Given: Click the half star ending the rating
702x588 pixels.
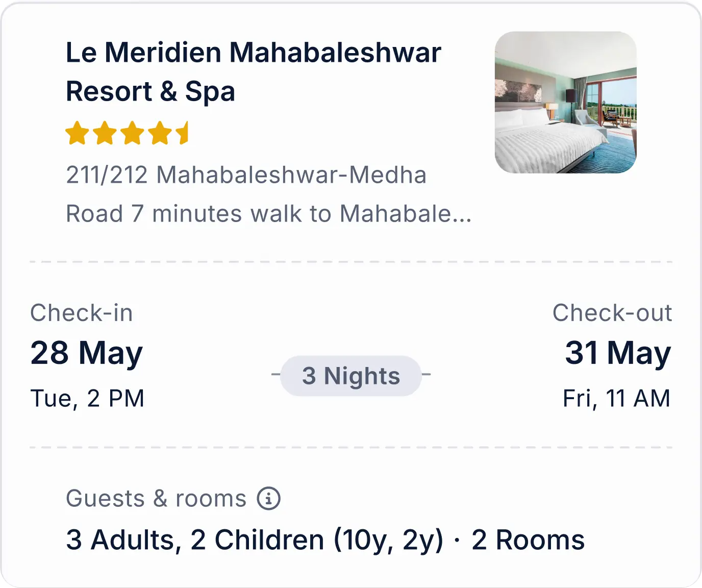Looking at the screenshot, I should click(x=183, y=133).
